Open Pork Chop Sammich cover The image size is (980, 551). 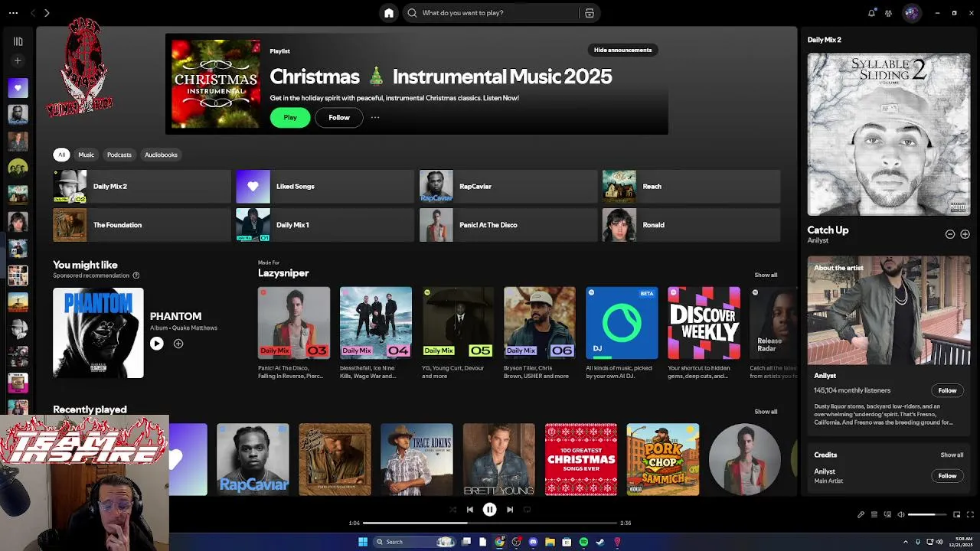tap(663, 459)
